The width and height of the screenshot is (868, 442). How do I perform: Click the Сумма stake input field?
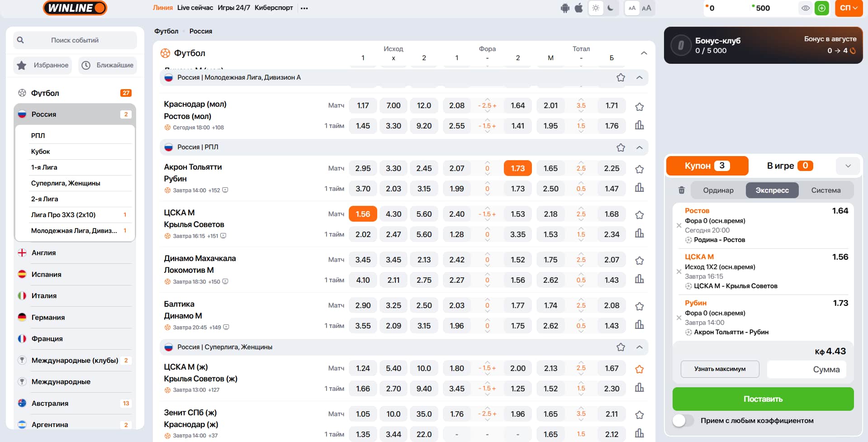[x=806, y=369]
